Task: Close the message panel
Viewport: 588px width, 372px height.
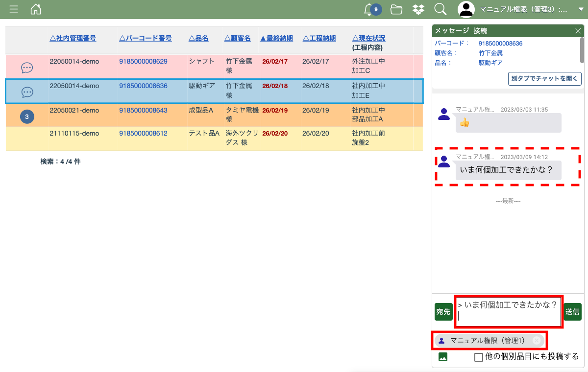Action: pyautogui.click(x=578, y=31)
